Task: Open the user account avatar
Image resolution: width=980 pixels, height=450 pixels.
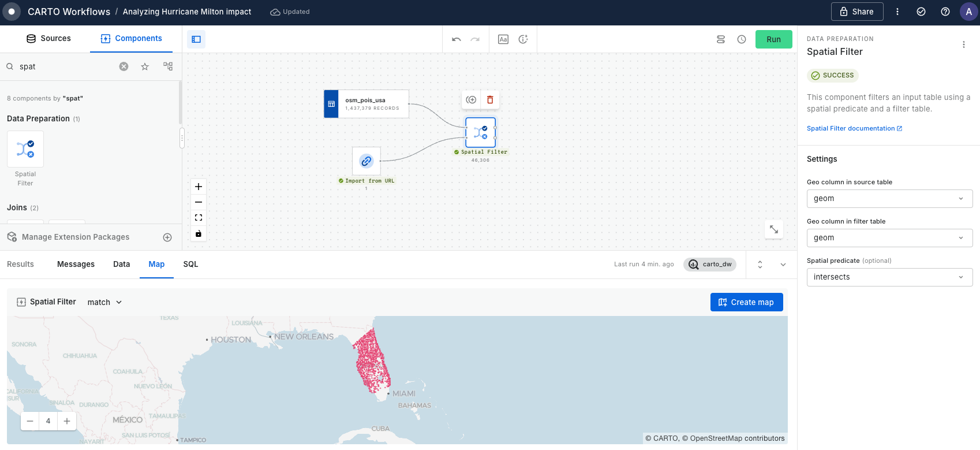Action: click(x=969, y=12)
